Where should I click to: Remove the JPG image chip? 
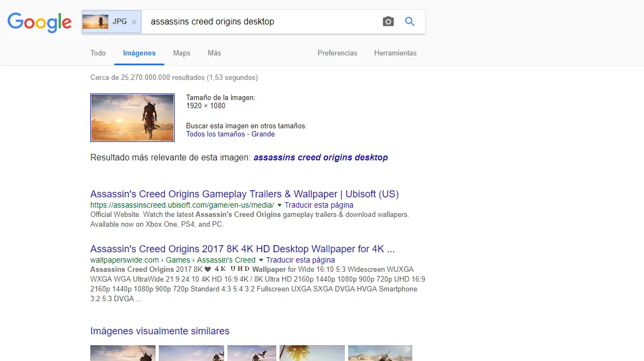(x=134, y=22)
